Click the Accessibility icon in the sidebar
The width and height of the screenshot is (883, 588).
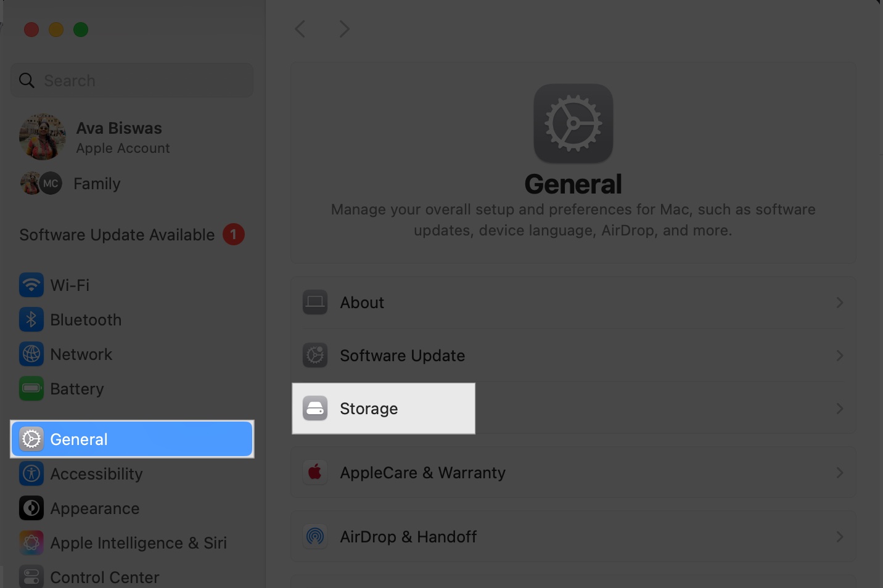(x=31, y=473)
